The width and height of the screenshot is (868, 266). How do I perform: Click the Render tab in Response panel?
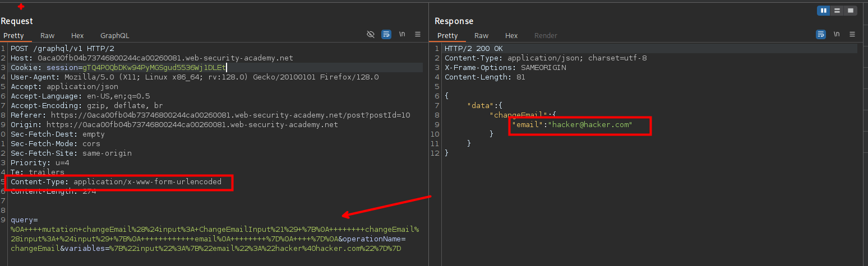coord(546,35)
